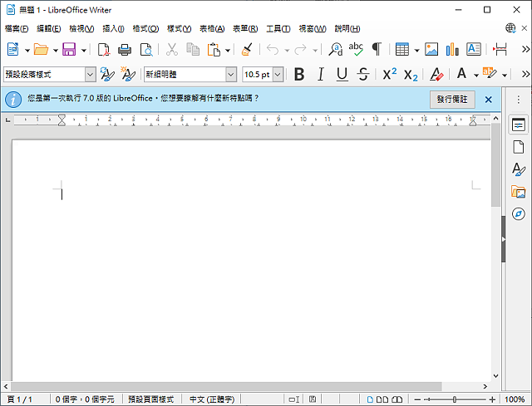Toggle underline formatting
532x406 pixels.
point(342,74)
